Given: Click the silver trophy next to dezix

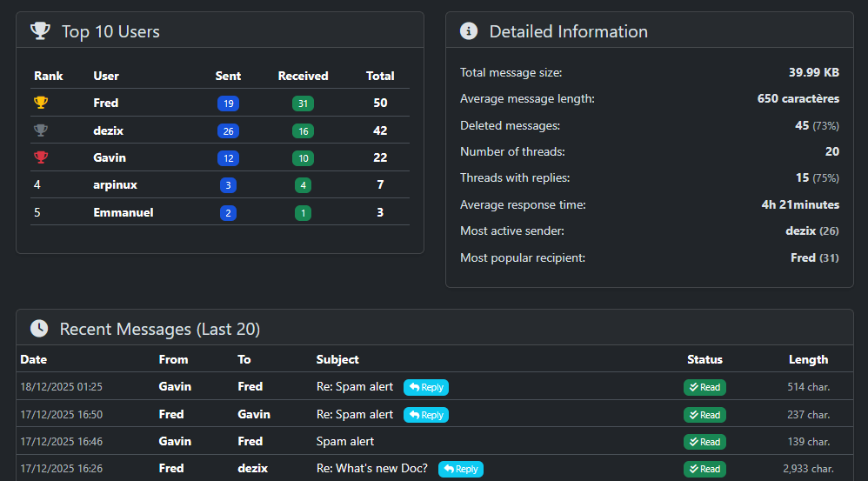Looking at the screenshot, I should point(41,130).
